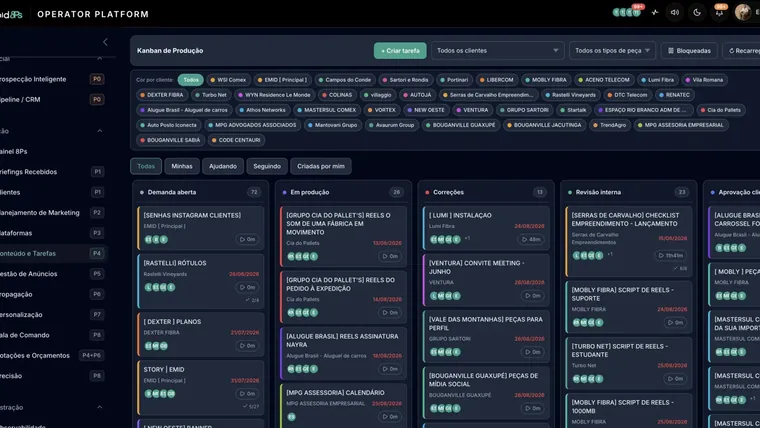Image resolution: width=760 pixels, height=428 pixels.
Task: Filter by Campos do Conde chip
Action: pyautogui.click(x=345, y=79)
